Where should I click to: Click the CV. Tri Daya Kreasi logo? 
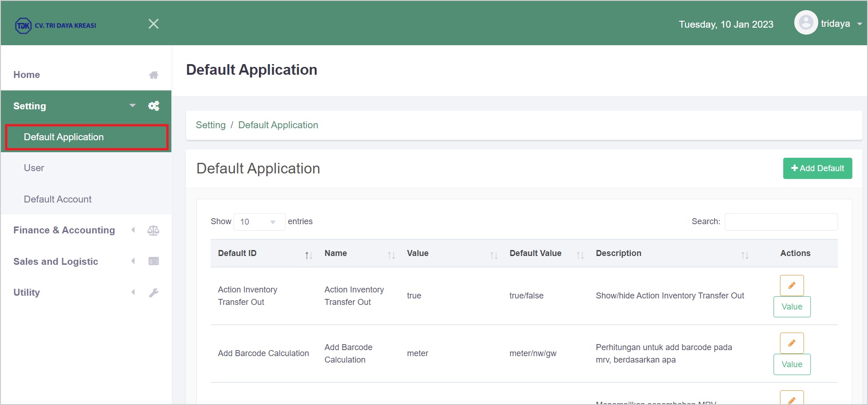point(56,25)
